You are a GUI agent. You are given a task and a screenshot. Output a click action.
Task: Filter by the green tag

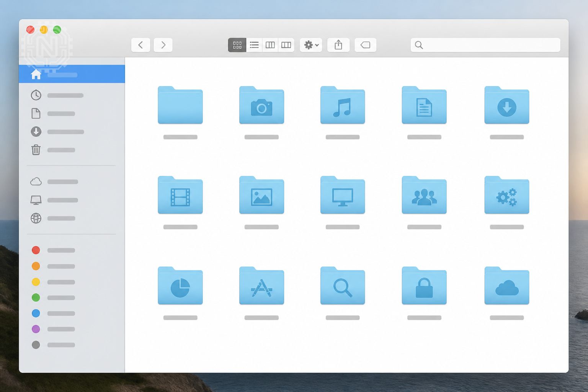pos(36,297)
